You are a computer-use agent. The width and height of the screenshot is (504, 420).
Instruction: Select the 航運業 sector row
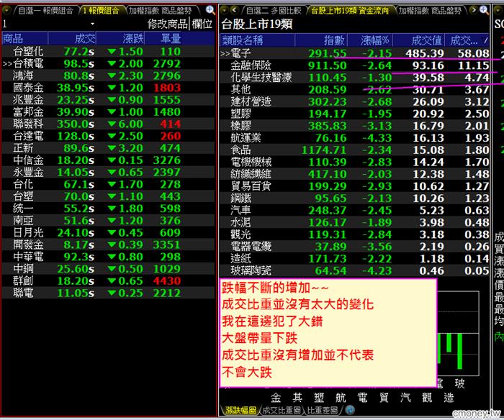[355, 138]
